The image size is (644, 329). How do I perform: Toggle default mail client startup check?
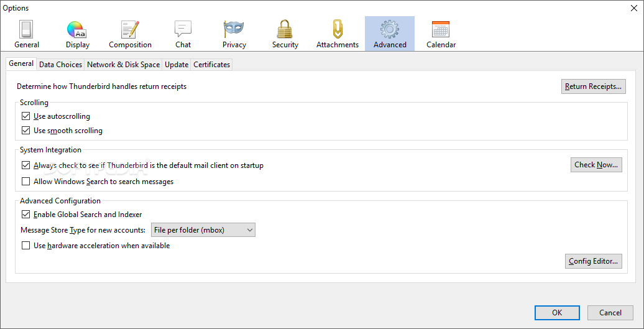tap(26, 165)
